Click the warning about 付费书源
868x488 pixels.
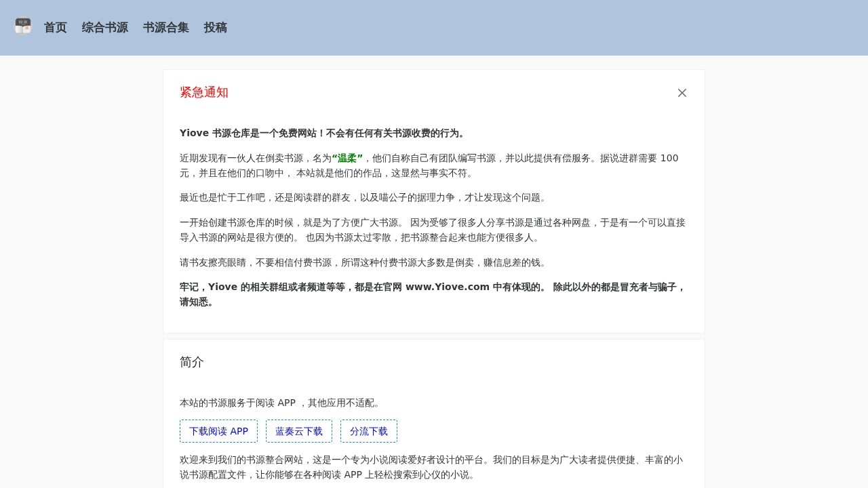pos(363,262)
